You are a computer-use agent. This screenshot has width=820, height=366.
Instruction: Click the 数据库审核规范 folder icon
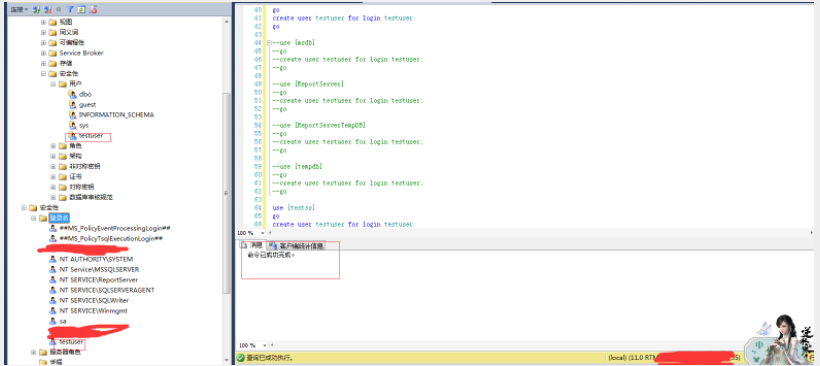pos(63,197)
